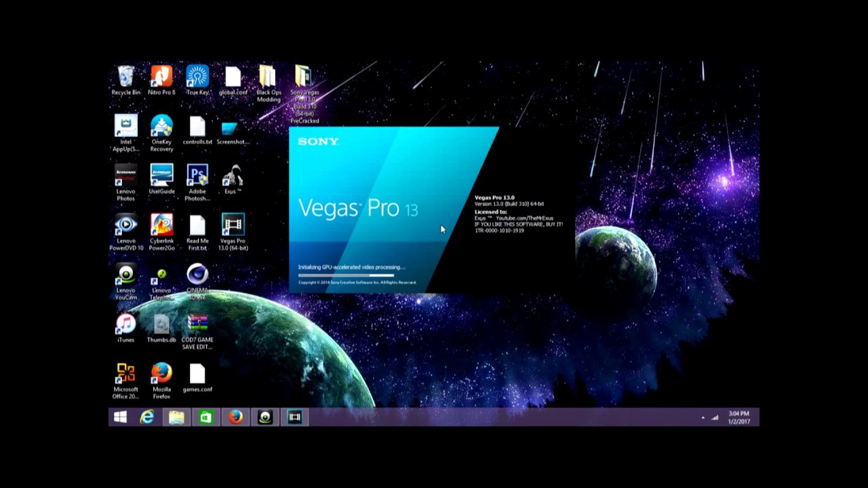868x488 pixels.
Task: Launch Lenovo PowerDVD 10 shortcut
Action: 125,232
